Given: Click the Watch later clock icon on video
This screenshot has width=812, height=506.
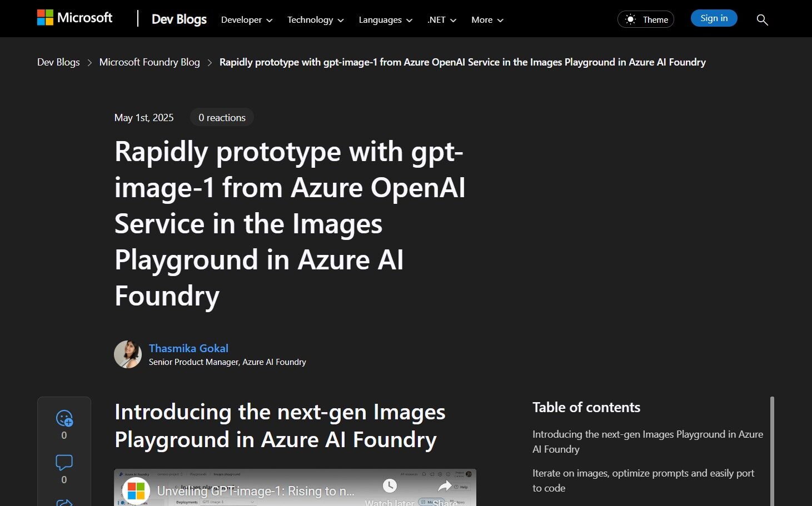Looking at the screenshot, I should pos(390,486).
